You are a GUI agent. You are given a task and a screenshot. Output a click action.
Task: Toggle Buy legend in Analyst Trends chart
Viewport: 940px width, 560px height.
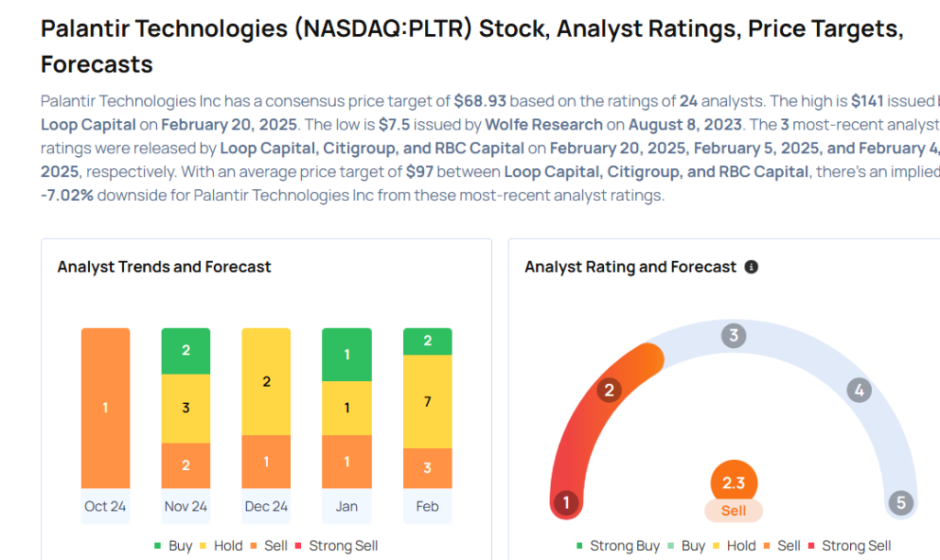(x=172, y=545)
